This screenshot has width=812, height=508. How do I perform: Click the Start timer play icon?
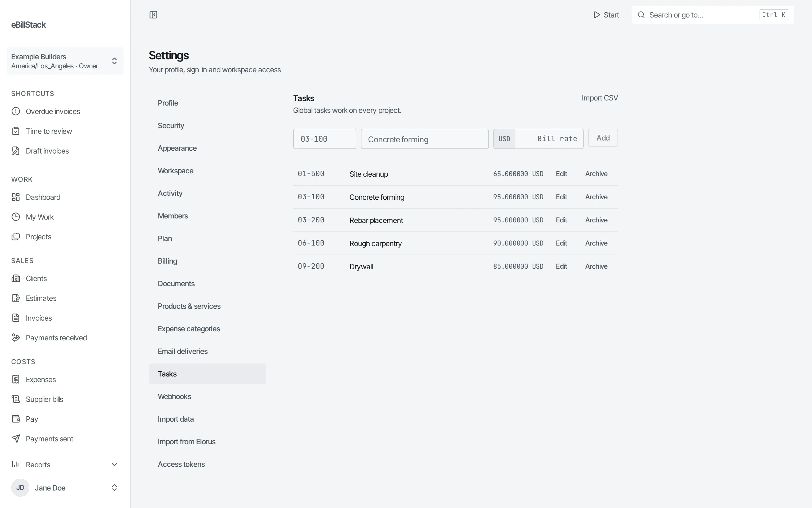(596, 15)
